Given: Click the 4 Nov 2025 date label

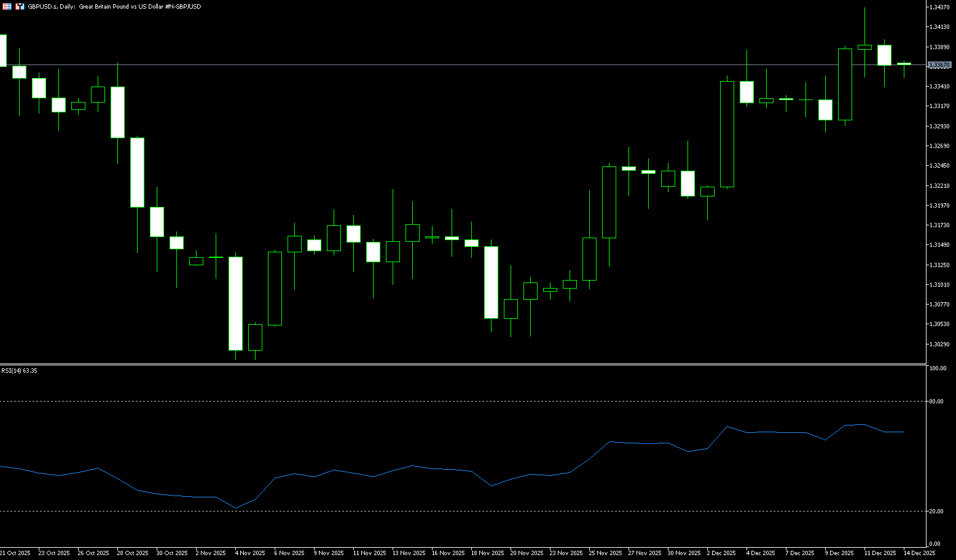Looking at the screenshot, I should tap(250, 553).
